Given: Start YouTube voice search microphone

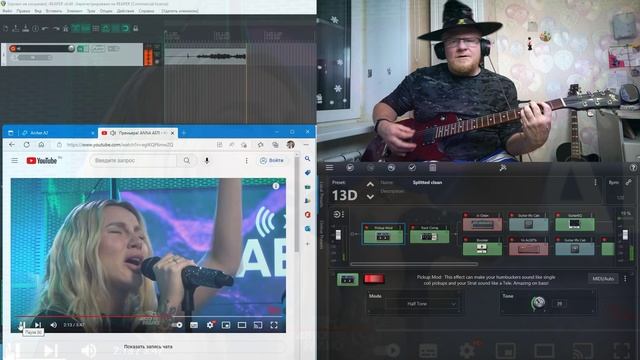Looking at the screenshot, I should point(207,160).
